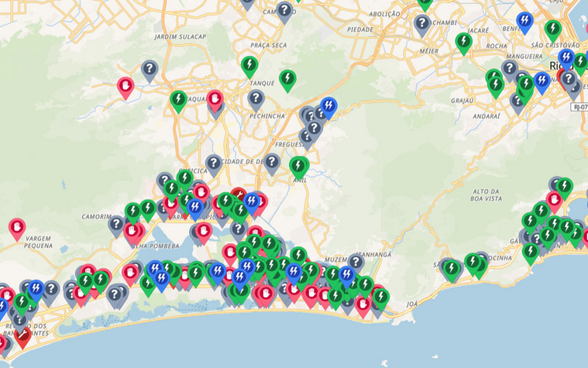
Task: Select the Jacaré neighborhood label
Action: click(478, 30)
